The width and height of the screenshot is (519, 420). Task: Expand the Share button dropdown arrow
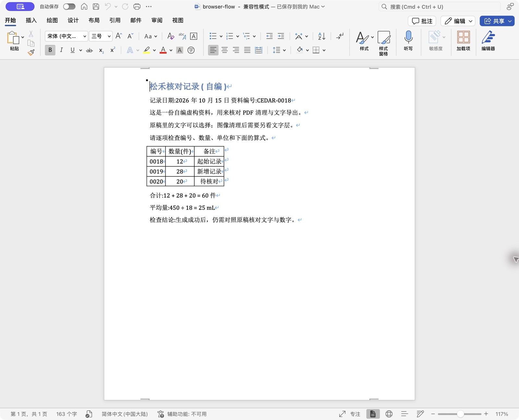click(x=510, y=21)
